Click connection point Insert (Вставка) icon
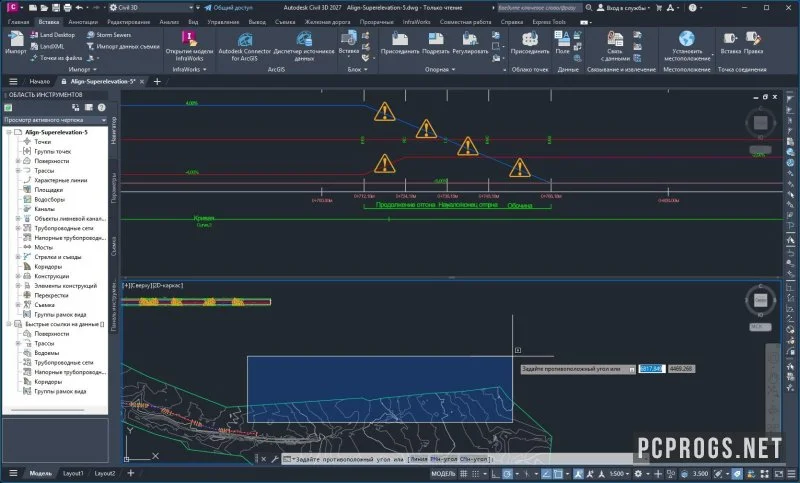800x483 pixels. click(x=730, y=38)
